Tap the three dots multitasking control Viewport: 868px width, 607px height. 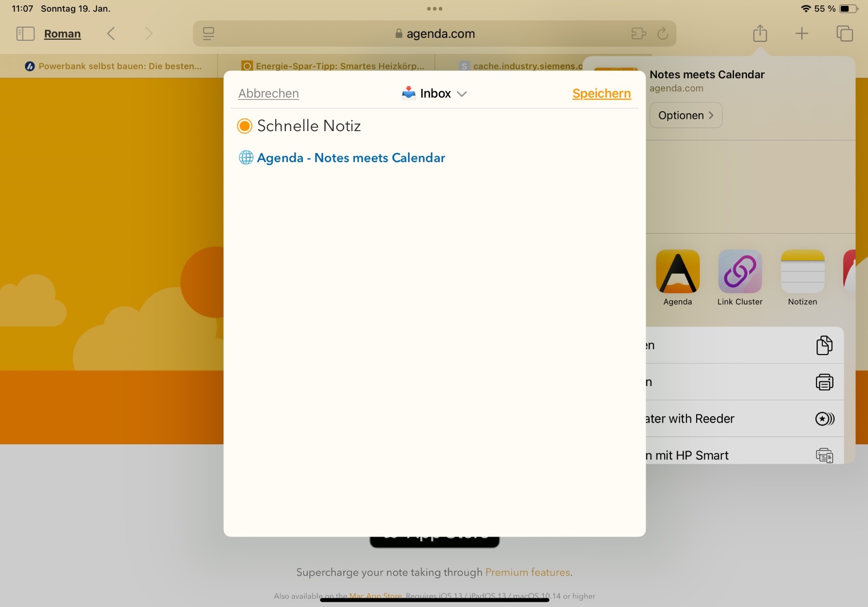coord(434,8)
